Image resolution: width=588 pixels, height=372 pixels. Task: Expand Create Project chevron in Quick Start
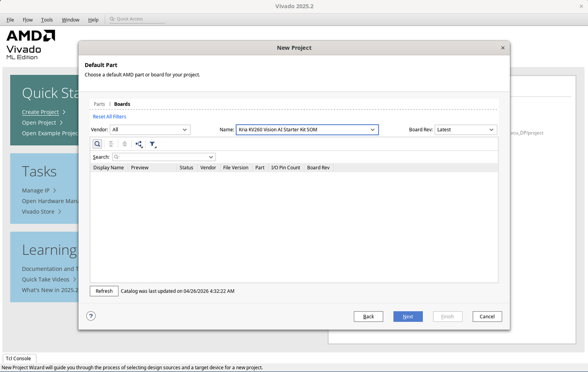[64, 112]
